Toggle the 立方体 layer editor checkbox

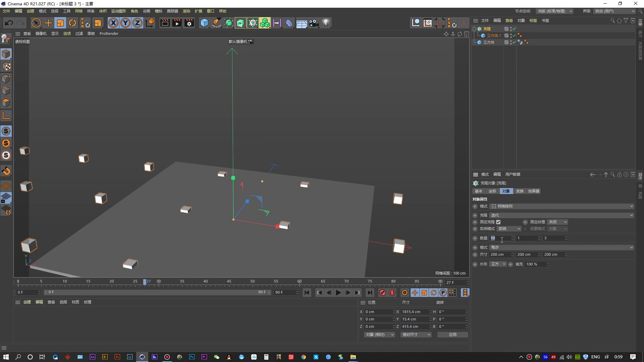[506, 42]
